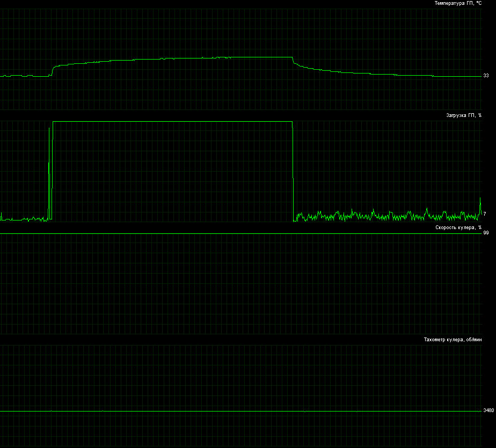This screenshot has height=448, width=496.
Task: Click the GPU load reading 7
Action: pos(485,214)
